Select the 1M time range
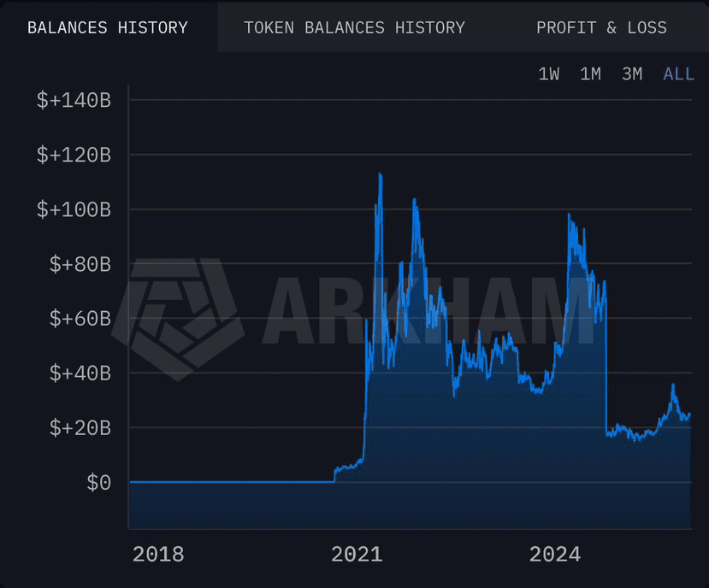Screen dimensions: 709x588 coord(590,74)
